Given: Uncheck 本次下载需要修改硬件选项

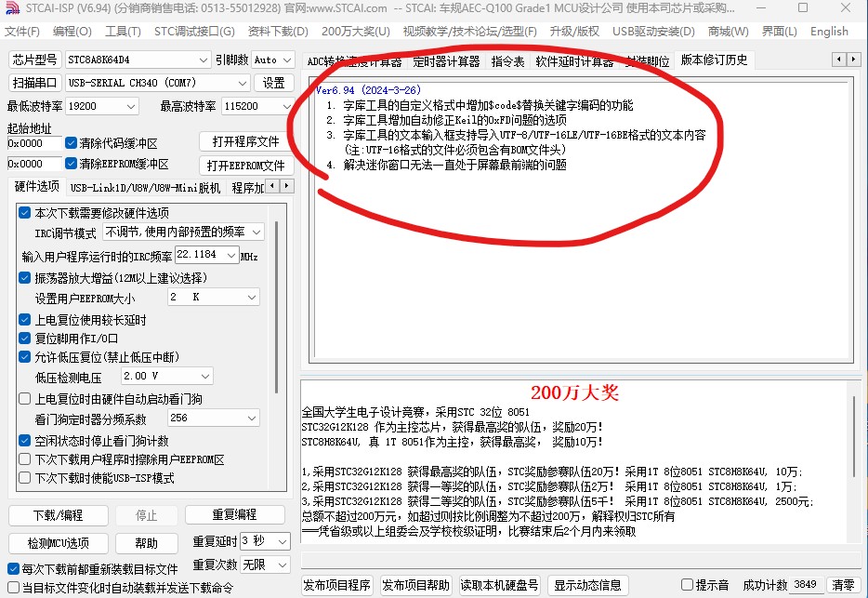Looking at the screenshot, I should tap(24, 212).
